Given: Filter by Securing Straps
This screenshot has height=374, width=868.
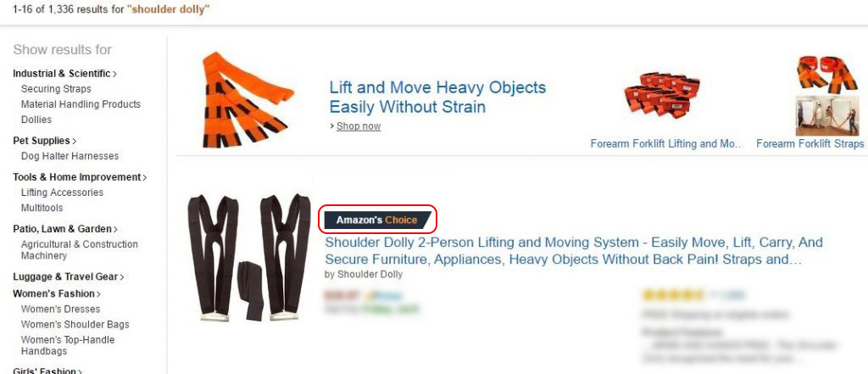Looking at the screenshot, I should [56, 89].
